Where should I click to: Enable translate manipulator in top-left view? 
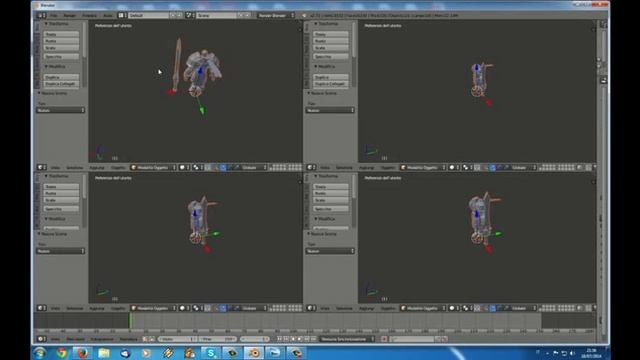223,167
